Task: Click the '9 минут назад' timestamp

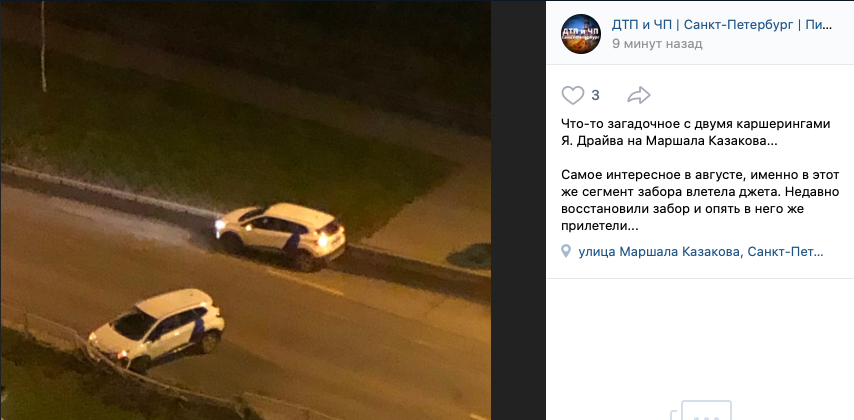Action: 657,44
